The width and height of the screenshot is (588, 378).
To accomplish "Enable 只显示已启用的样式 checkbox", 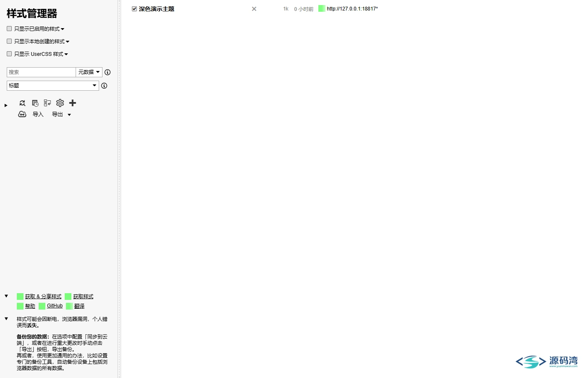I will click(9, 29).
